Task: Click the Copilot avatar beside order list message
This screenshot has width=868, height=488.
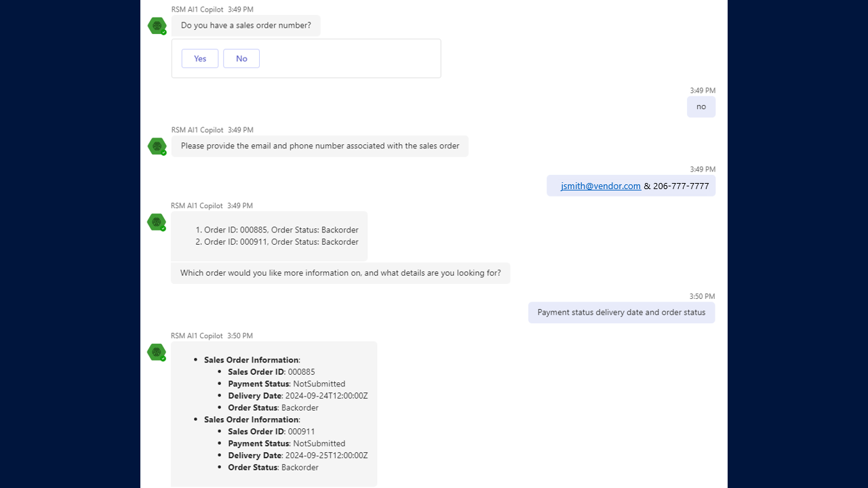Action: tap(157, 222)
